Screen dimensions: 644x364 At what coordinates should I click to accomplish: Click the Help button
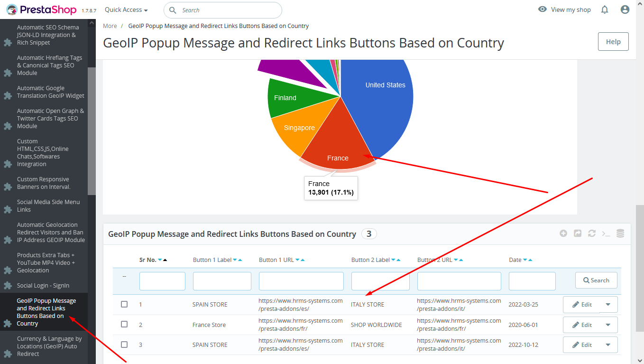click(x=613, y=42)
